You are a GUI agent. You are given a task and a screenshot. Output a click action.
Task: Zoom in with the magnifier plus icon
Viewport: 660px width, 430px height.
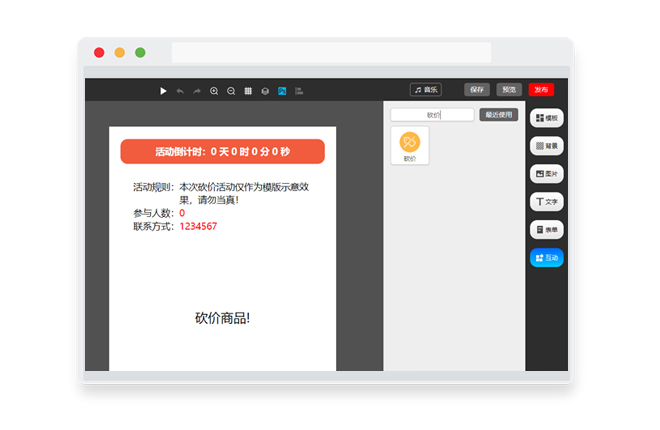(x=214, y=91)
